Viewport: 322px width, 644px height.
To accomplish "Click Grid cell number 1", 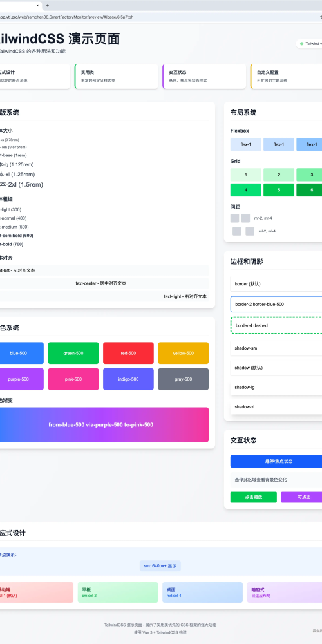I will click(245, 175).
